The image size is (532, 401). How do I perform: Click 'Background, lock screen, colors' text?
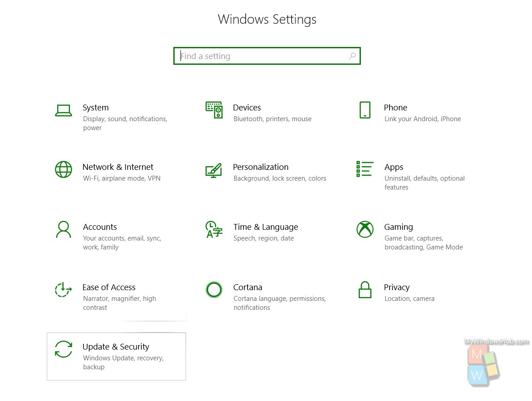[280, 178]
